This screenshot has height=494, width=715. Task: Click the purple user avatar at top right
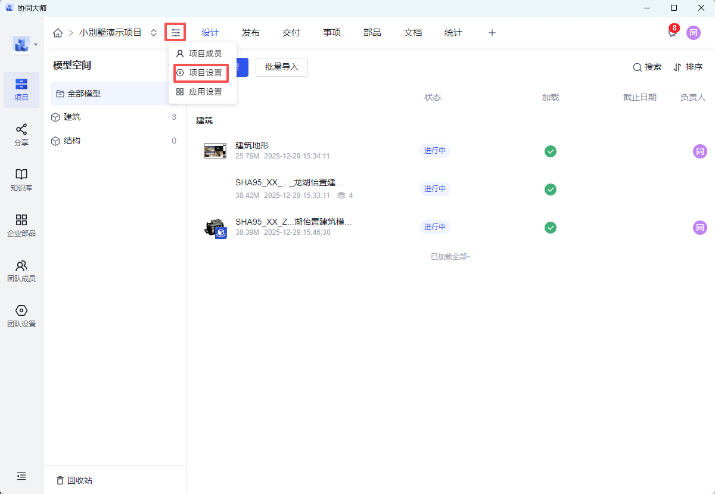(x=693, y=33)
